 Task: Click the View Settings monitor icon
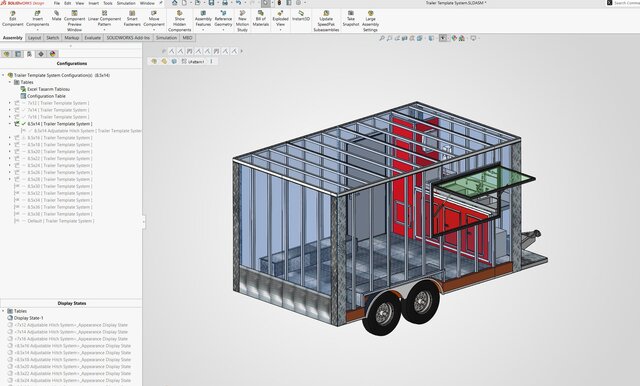473,38
